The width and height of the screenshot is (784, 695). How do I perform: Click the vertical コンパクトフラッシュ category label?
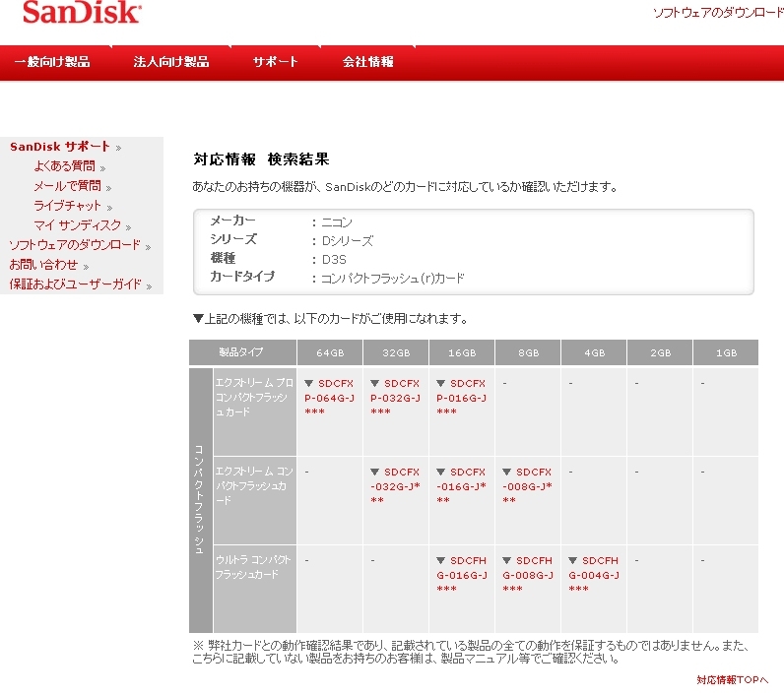[200, 500]
